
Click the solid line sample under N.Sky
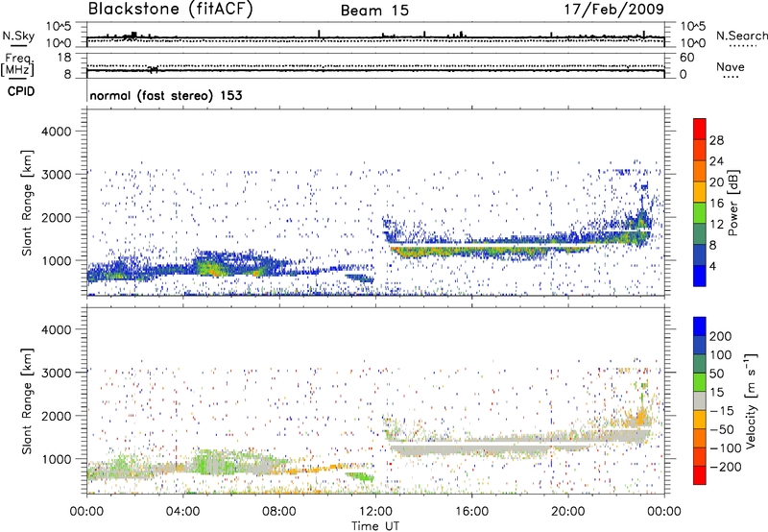tap(18, 45)
